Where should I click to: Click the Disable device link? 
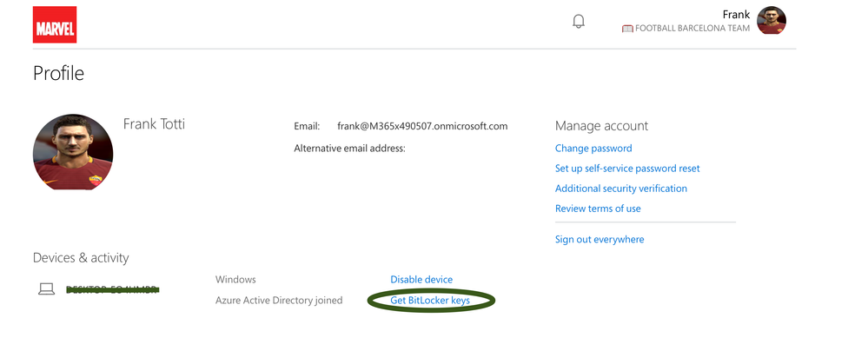[x=421, y=280]
